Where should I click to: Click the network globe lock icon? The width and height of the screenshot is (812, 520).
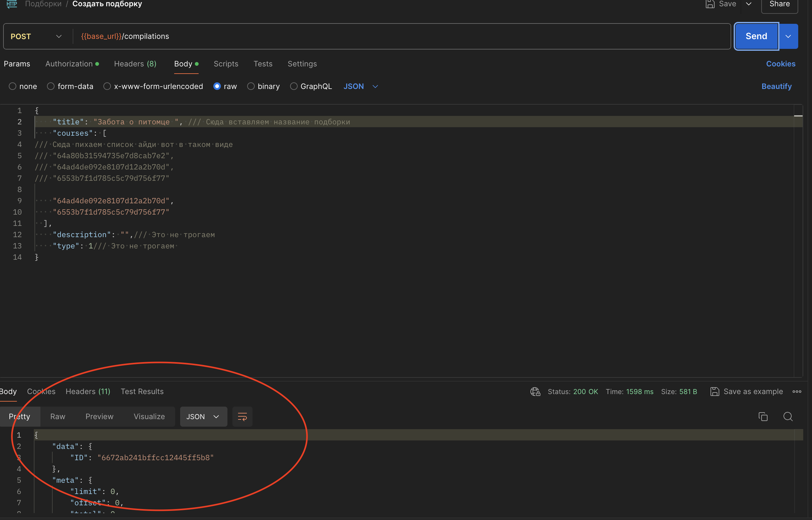click(535, 391)
